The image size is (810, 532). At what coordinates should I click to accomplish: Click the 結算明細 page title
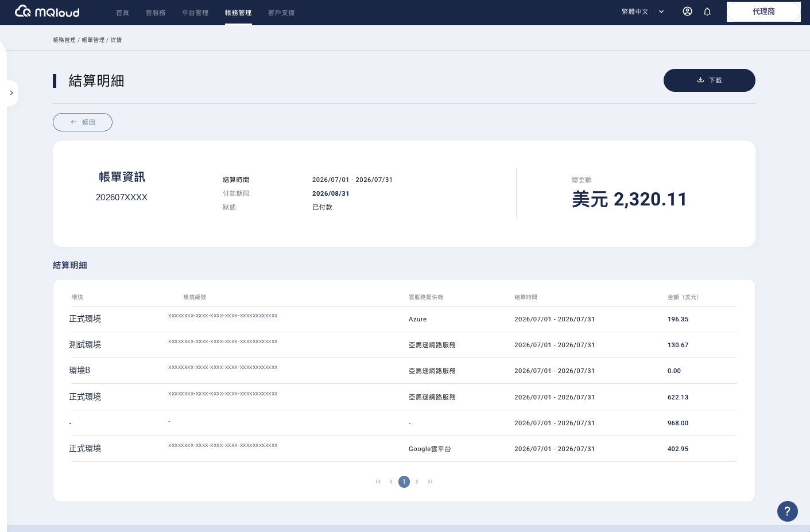pyautogui.click(x=96, y=81)
